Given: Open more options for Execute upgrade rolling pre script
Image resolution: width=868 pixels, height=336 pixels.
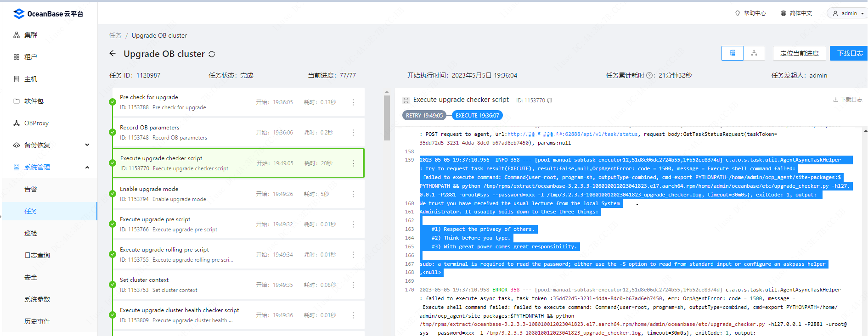Looking at the screenshot, I should coord(353,255).
